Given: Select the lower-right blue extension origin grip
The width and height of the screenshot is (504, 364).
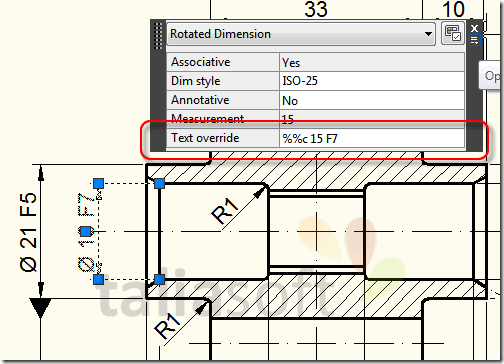Looking at the screenshot, I should click(x=159, y=279).
